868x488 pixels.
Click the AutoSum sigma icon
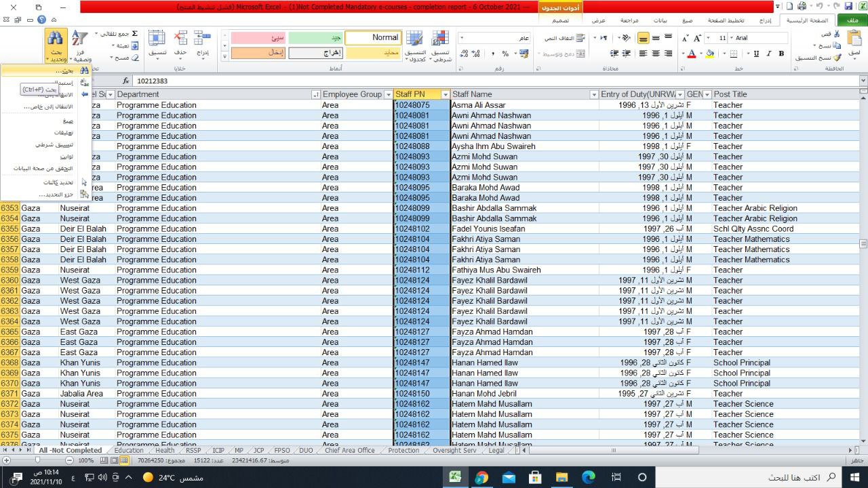tap(134, 34)
